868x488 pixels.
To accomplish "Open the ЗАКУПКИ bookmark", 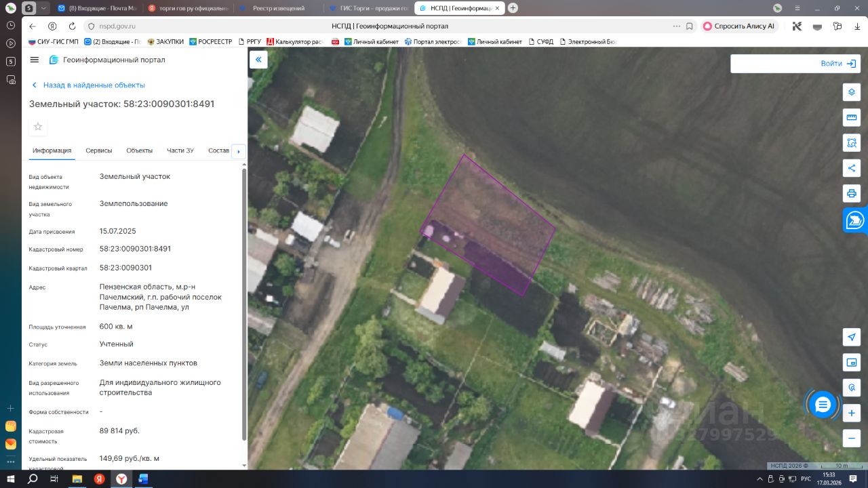I will coord(165,41).
